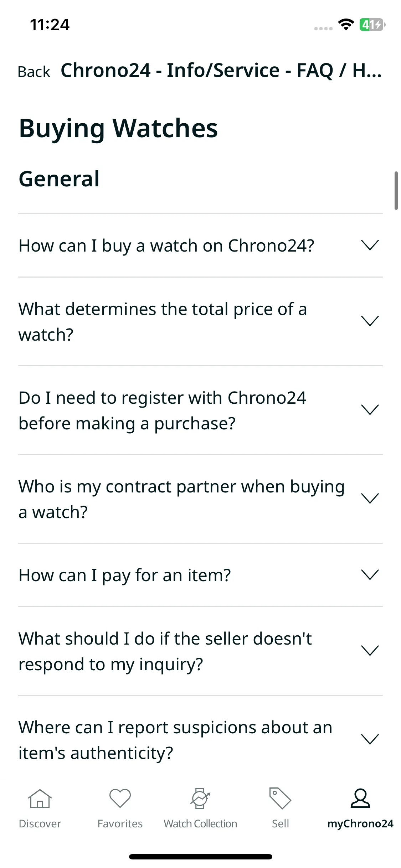Image resolution: width=401 pixels, height=868 pixels.
Task: Switch to the Favorites tab label
Action: point(120,823)
